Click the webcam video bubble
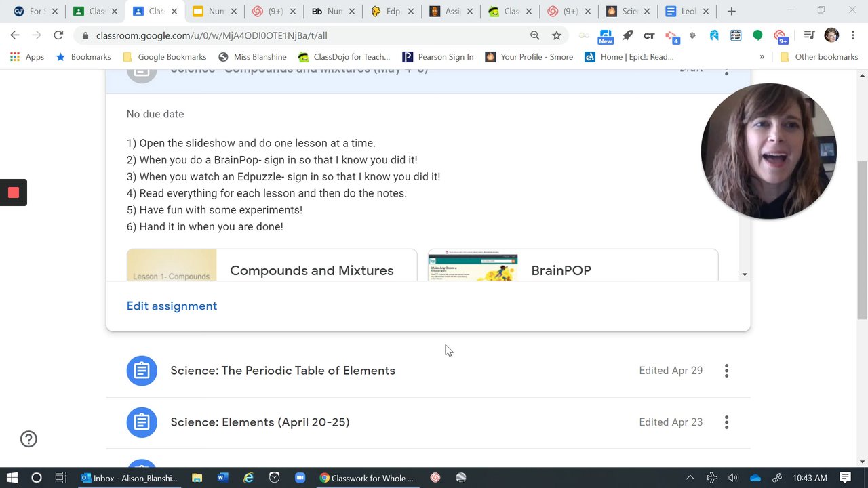The height and width of the screenshot is (488, 868). (x=768, y=151)
